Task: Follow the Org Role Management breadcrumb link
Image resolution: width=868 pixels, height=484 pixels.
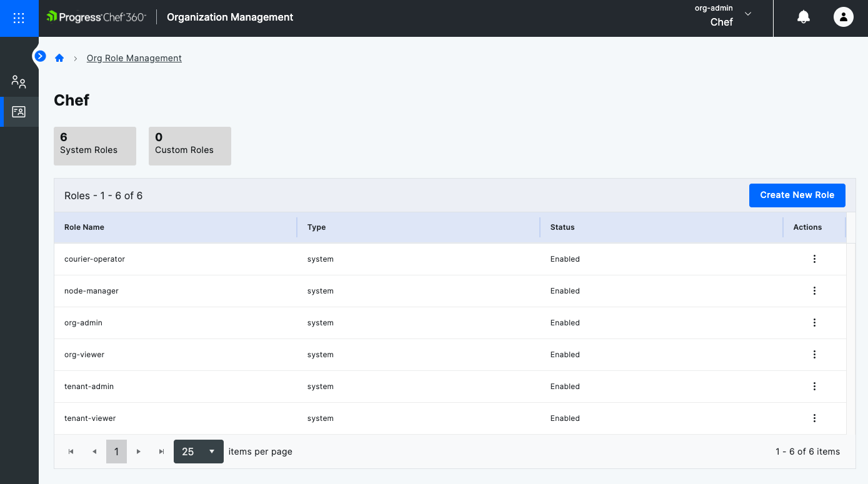Action: click(134, 57)
